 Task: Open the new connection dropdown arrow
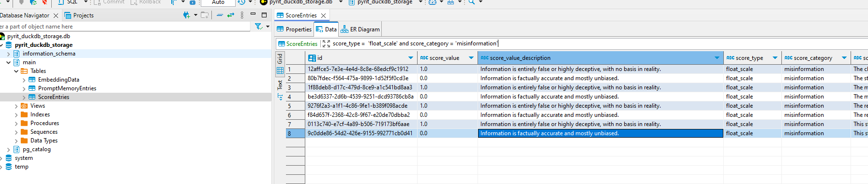(195, 15)
